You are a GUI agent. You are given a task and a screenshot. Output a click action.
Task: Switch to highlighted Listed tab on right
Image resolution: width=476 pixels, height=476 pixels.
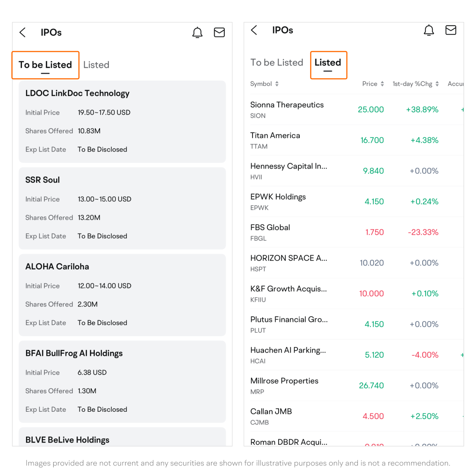[328, 63]
